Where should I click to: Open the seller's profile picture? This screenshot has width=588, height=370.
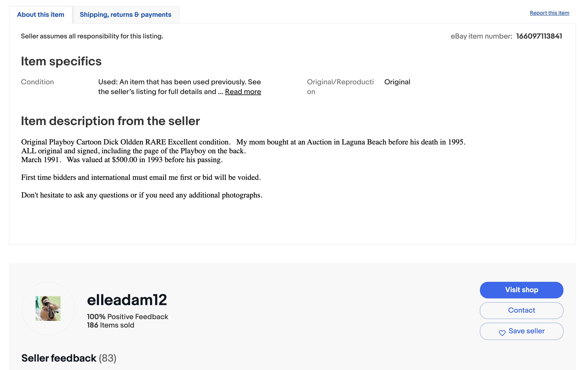pyautogui.click(x=48, y=308)
